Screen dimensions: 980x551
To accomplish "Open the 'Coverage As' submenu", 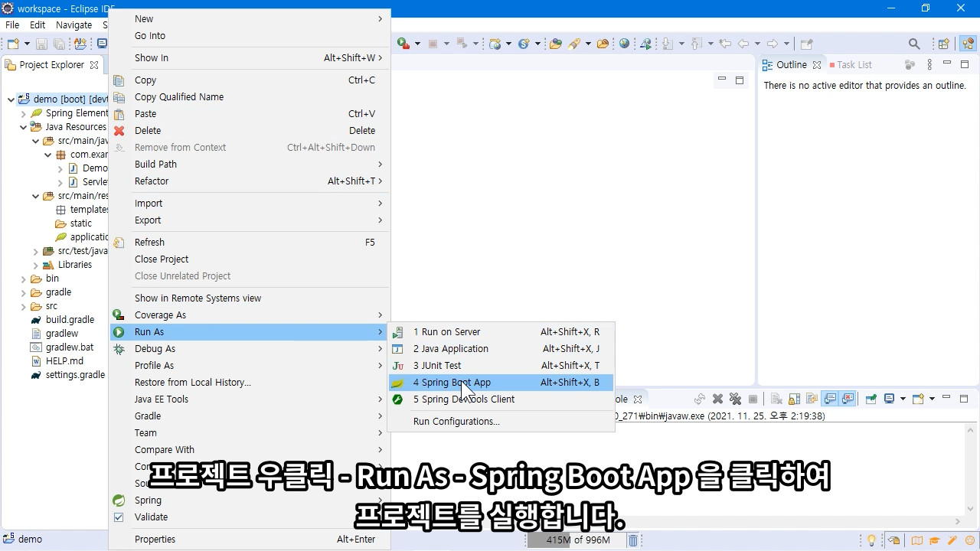I will 249,315.
